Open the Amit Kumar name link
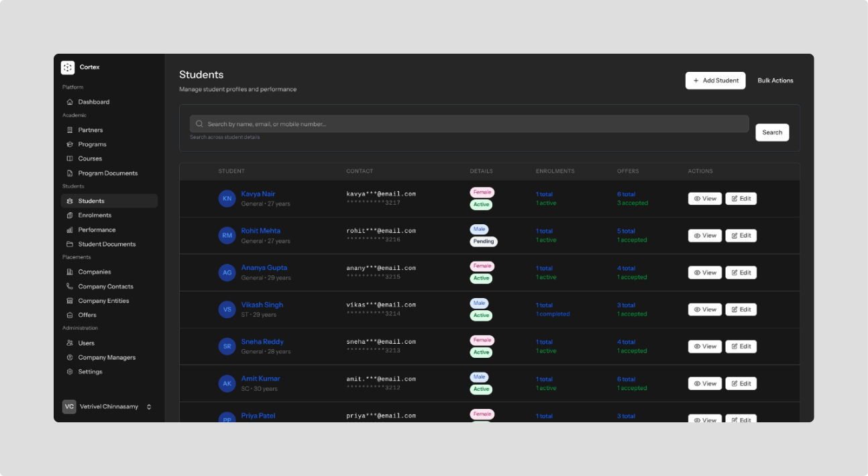 point(261,379)
